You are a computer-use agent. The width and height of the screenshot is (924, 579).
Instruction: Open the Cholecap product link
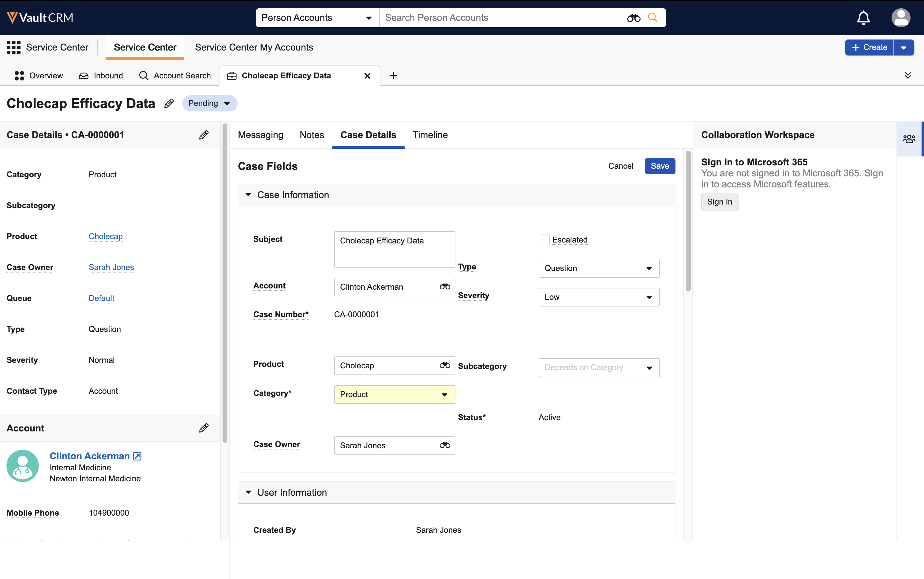(x=106, y=236)
